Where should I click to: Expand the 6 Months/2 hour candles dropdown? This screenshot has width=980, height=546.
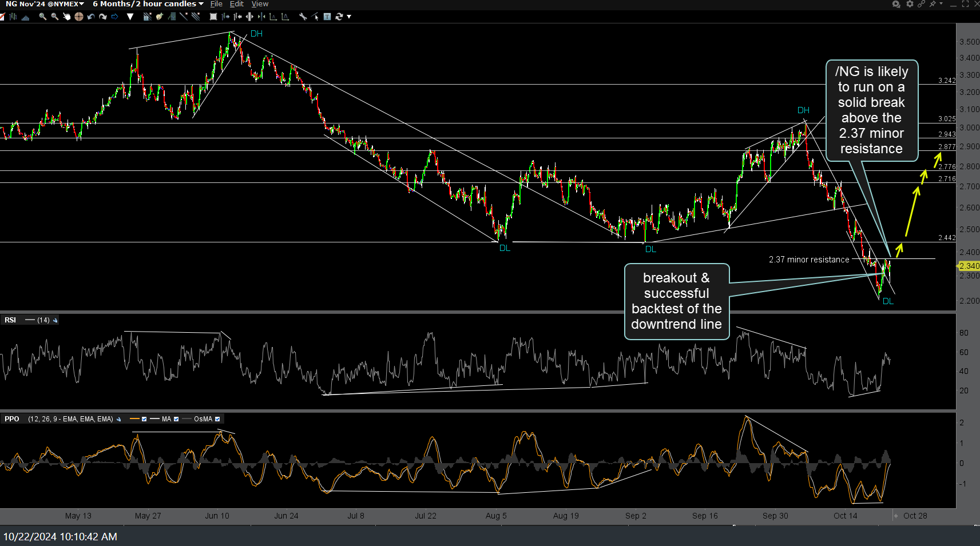coord(148,4)
